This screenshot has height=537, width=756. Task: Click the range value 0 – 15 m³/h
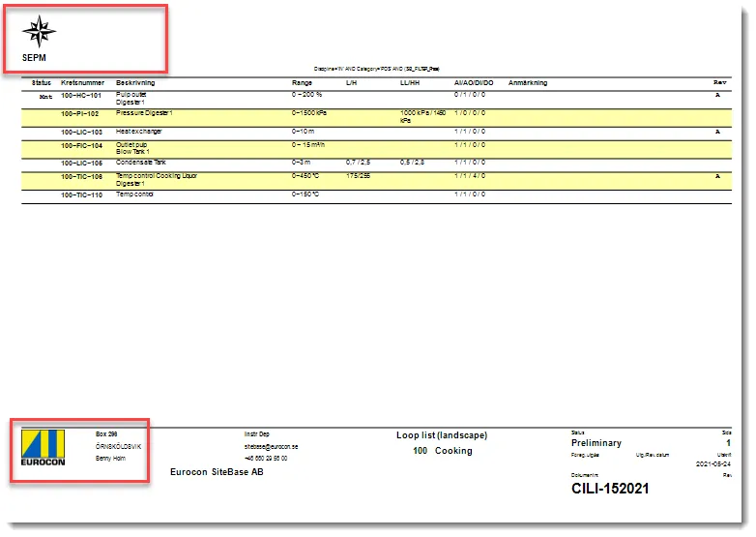pos(308,145)
